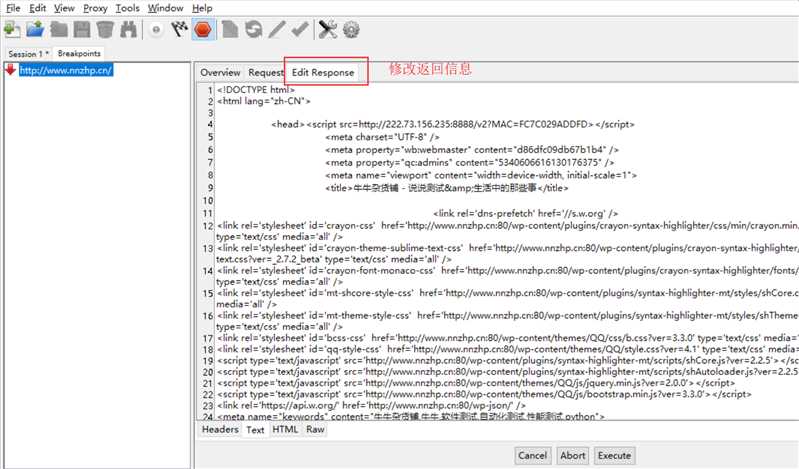The height and width of the screenshot is (469, 799).
Task: Open the File menu
Action: [x=13, y=8]
